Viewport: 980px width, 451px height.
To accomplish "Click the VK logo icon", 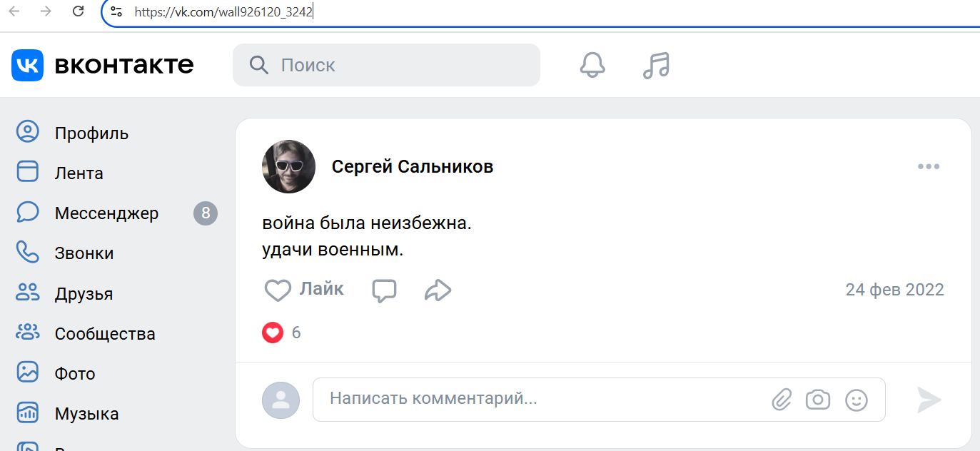I will (28, 65).
